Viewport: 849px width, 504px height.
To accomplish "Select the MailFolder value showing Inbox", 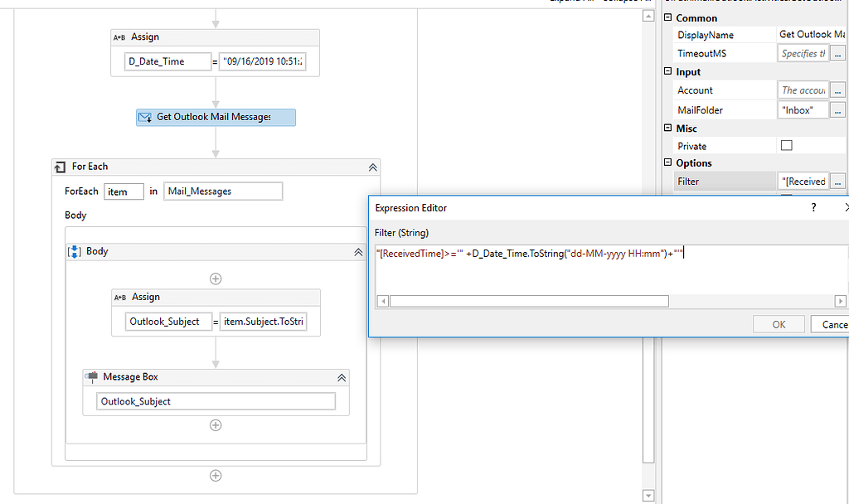I will [x=803, y=109].
